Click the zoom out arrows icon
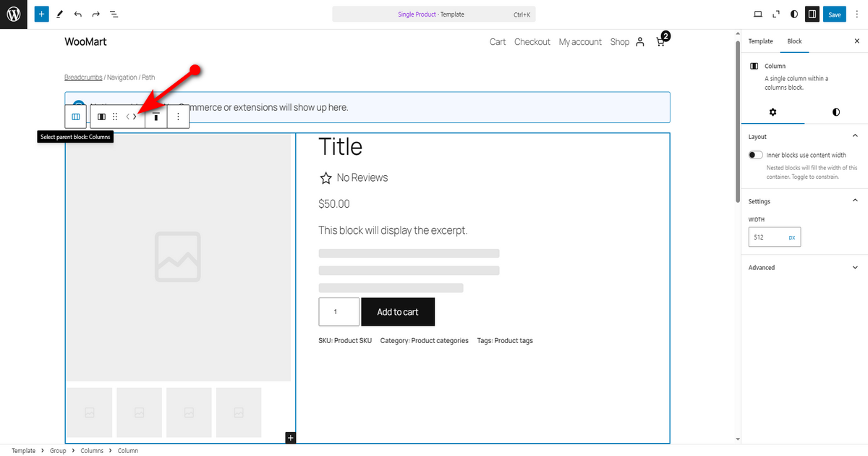Image resolution: width=868 pixels, height=456 pixels. (x=776, y=14)
